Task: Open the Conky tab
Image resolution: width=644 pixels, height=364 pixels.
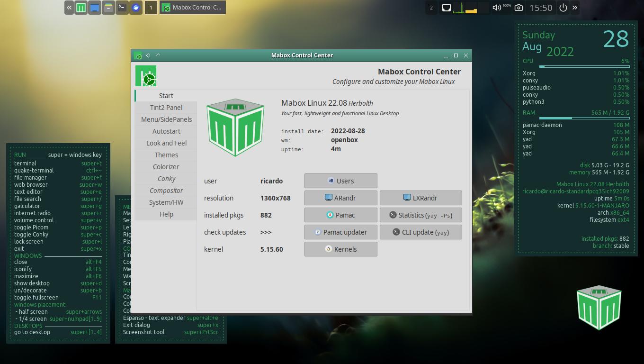Action: [166, 179]
